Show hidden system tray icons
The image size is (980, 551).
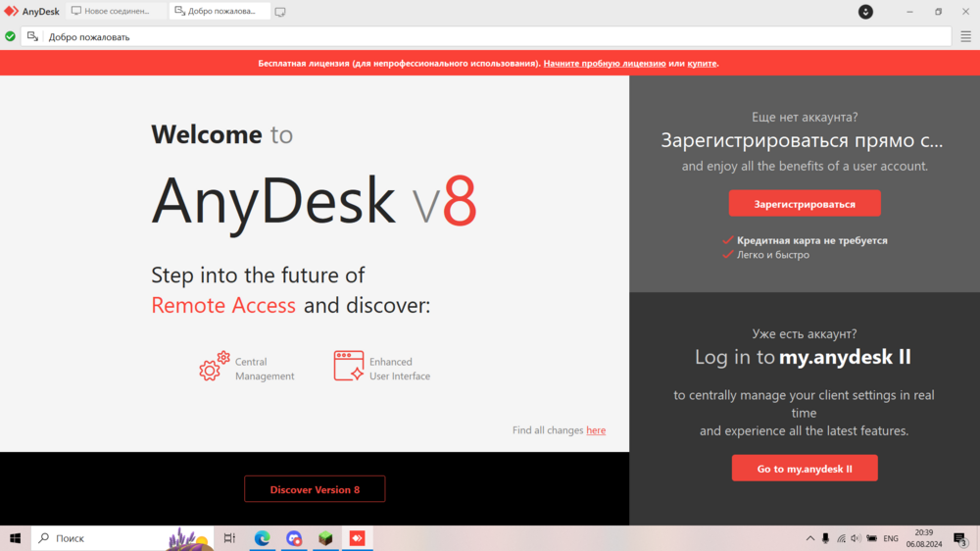810,538
